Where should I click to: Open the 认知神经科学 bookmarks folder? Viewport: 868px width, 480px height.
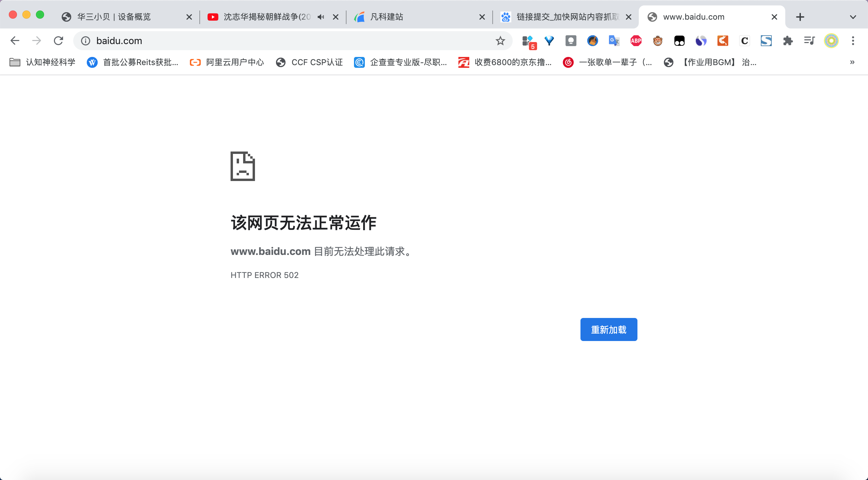pos(43,62)
